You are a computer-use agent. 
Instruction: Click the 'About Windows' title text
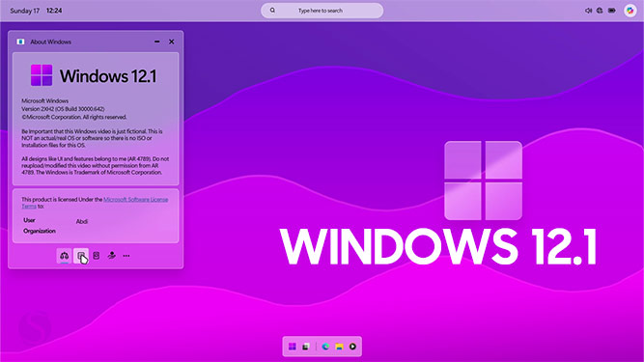pyautogui.click(x=50, y=42)
